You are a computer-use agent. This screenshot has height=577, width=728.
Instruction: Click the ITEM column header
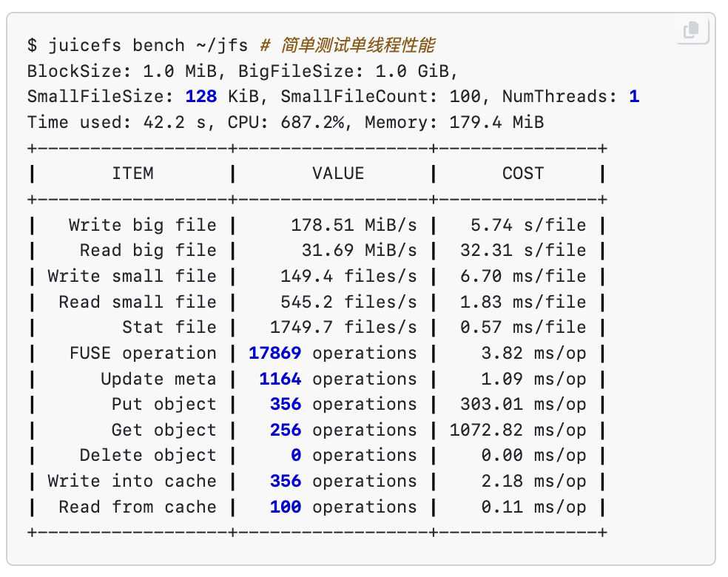pyautogui.click(x=132, y=174)
